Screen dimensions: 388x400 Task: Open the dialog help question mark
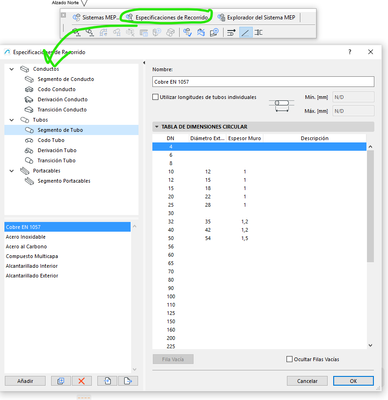(x=350, y=52)
